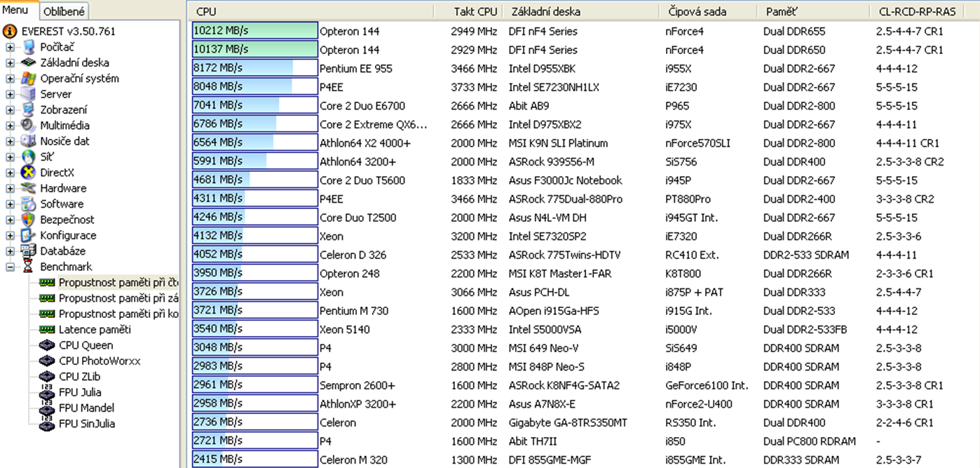
Task: Expand the Počítač tree node
Action: click(11, 48)
